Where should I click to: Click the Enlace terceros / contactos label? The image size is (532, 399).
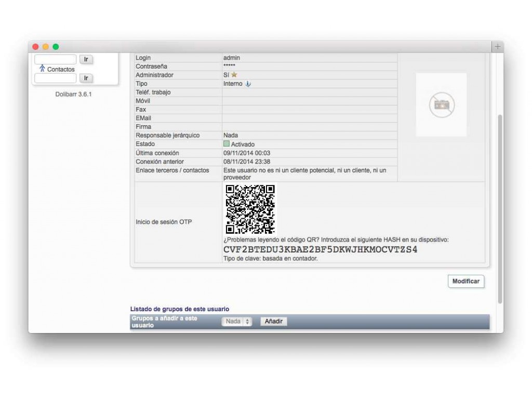[172, 170]
